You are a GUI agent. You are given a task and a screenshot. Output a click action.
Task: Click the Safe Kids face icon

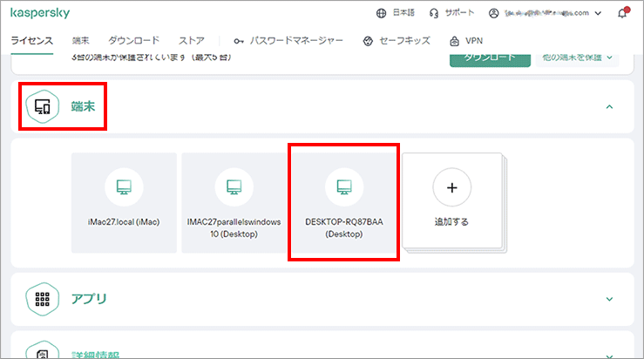click(368, 41)
